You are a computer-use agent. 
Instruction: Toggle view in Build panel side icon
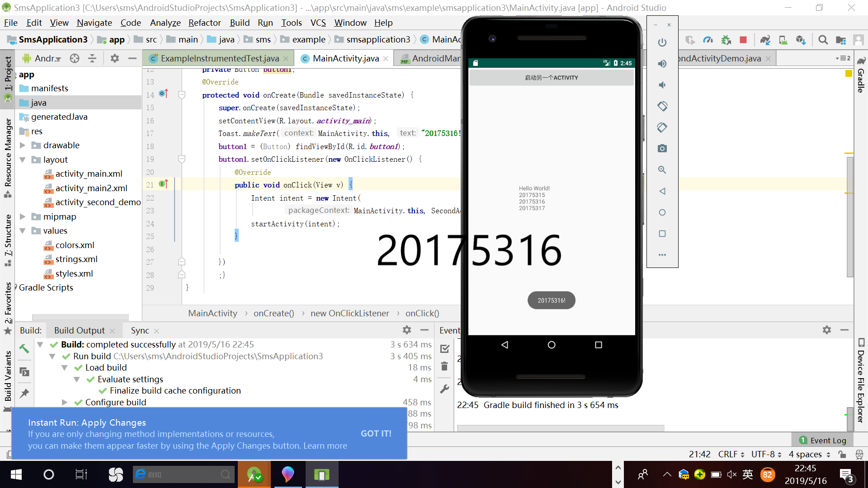click(x=24, y=371)
